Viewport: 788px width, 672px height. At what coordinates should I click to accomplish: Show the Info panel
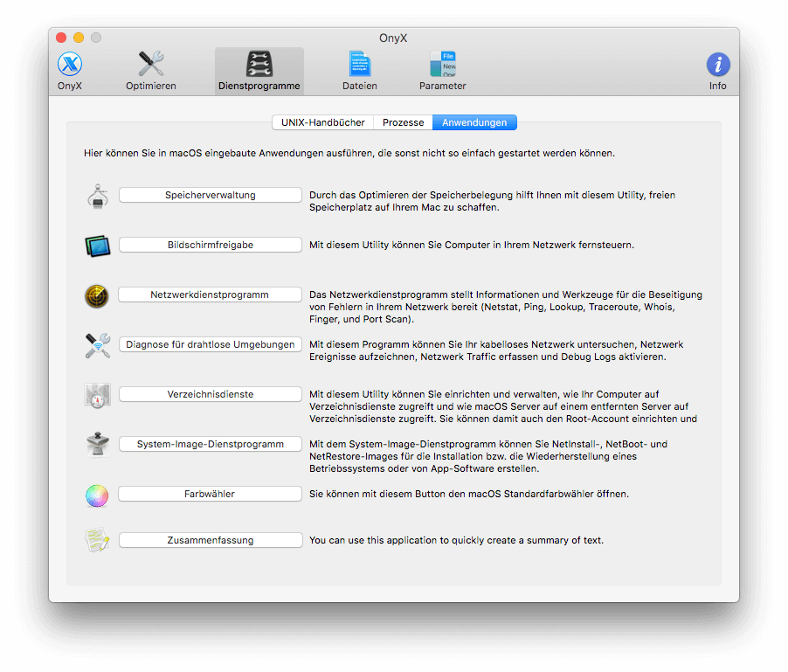tap(717, 72)
